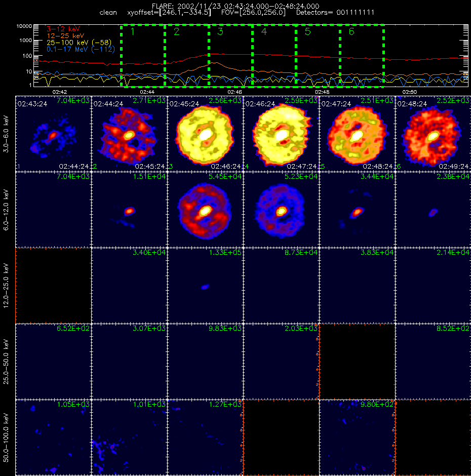Choose the 3.0-6.0 keV image starting 02:47:24
Image resolution: width=471 pixels, height=476 pixels.
357,134
